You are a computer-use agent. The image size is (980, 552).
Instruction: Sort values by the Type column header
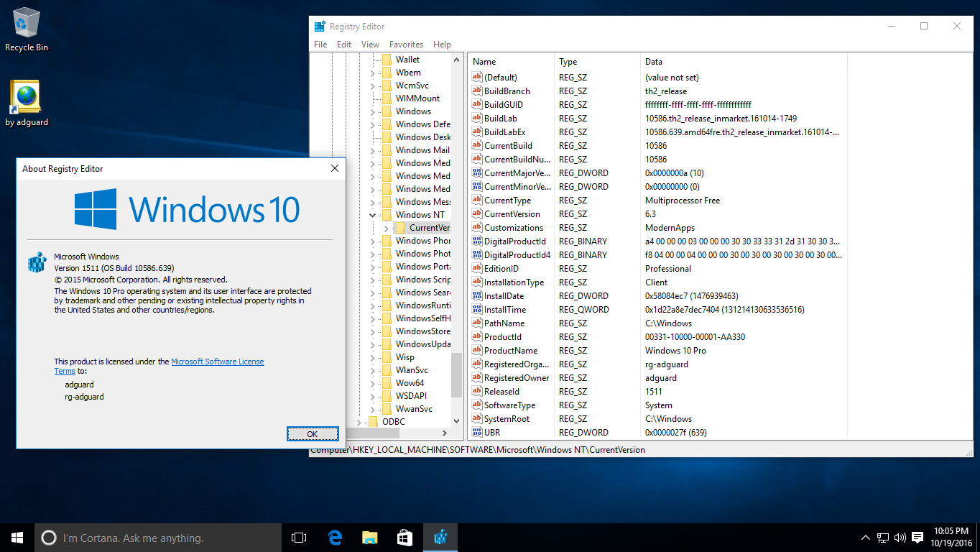[597, 62]
